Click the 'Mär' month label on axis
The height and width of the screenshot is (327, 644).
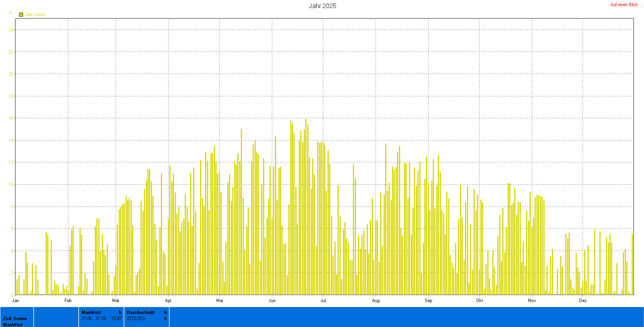(x=116, y=301)
